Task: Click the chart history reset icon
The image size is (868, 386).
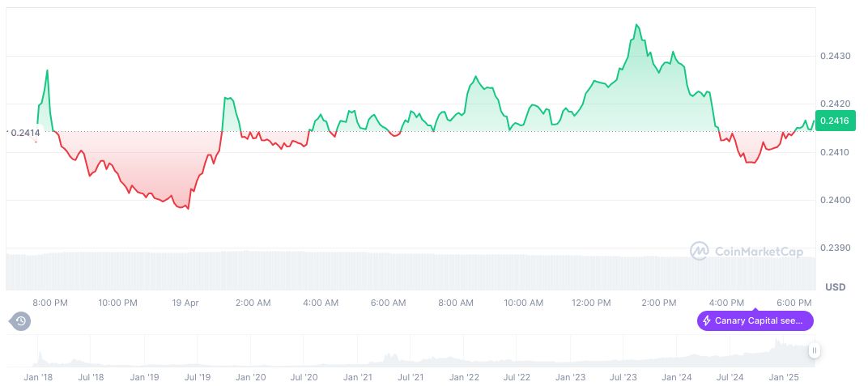Action: click(x=21, y=321)
